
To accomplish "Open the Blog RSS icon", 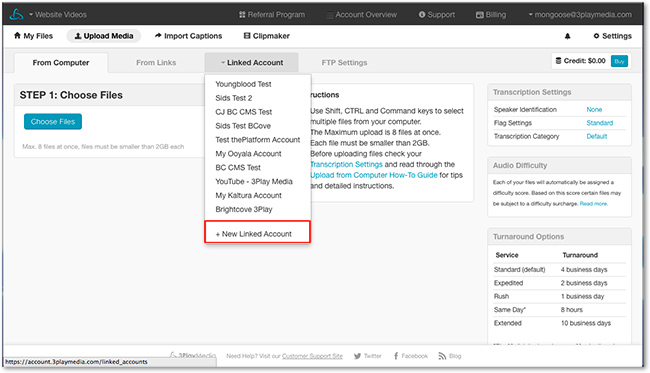I will click(442, 356).
